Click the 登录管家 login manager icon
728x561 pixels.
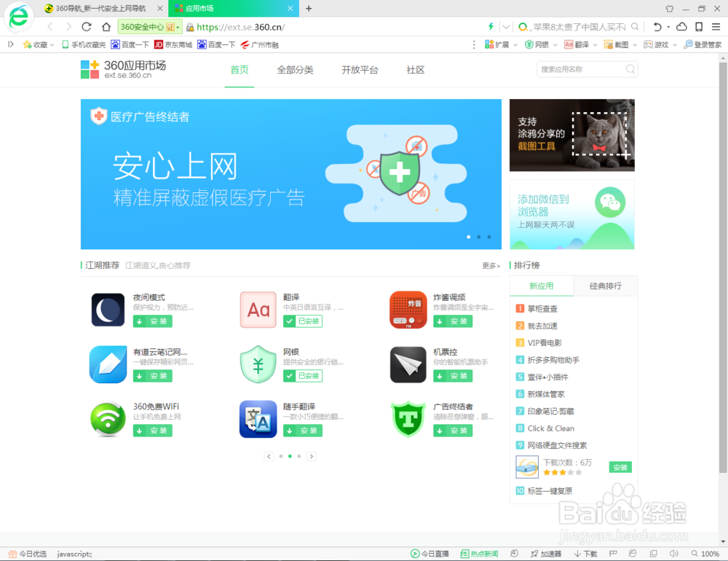(x=703, y=44)
